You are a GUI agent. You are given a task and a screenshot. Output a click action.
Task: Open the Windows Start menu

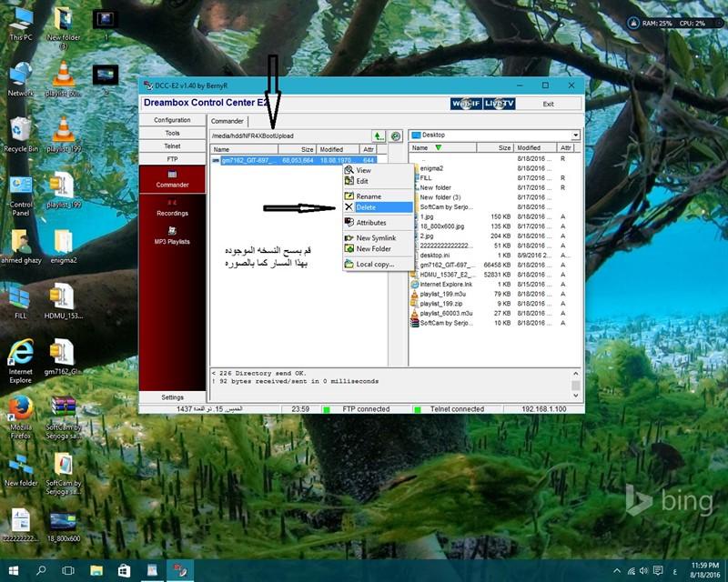click(14, 570)
